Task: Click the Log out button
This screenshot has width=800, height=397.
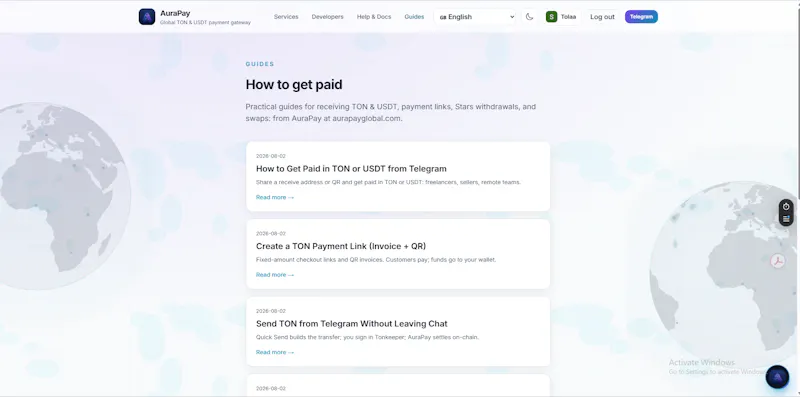Action: pos(603,17)
